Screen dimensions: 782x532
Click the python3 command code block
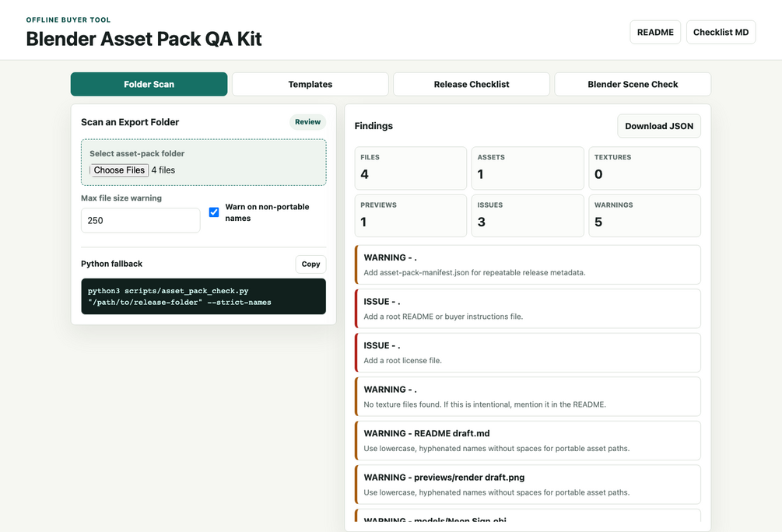[x=204, y=296]
